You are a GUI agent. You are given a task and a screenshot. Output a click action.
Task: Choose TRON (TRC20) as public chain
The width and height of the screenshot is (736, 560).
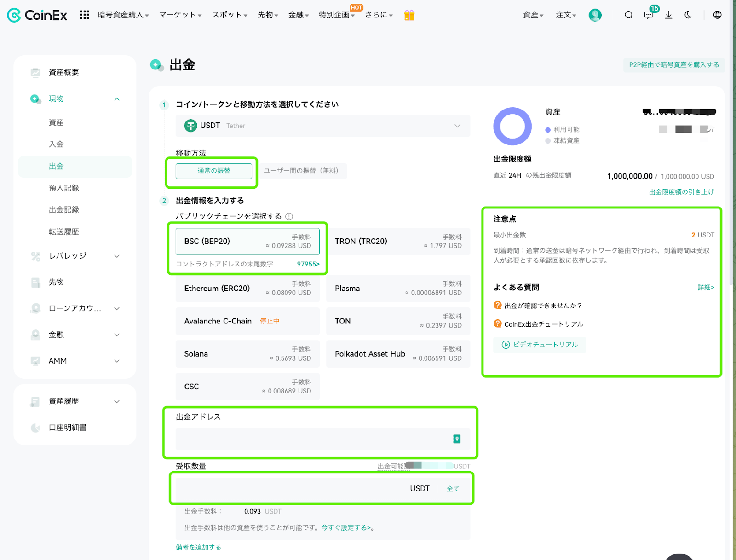click(x=398, y=241)
